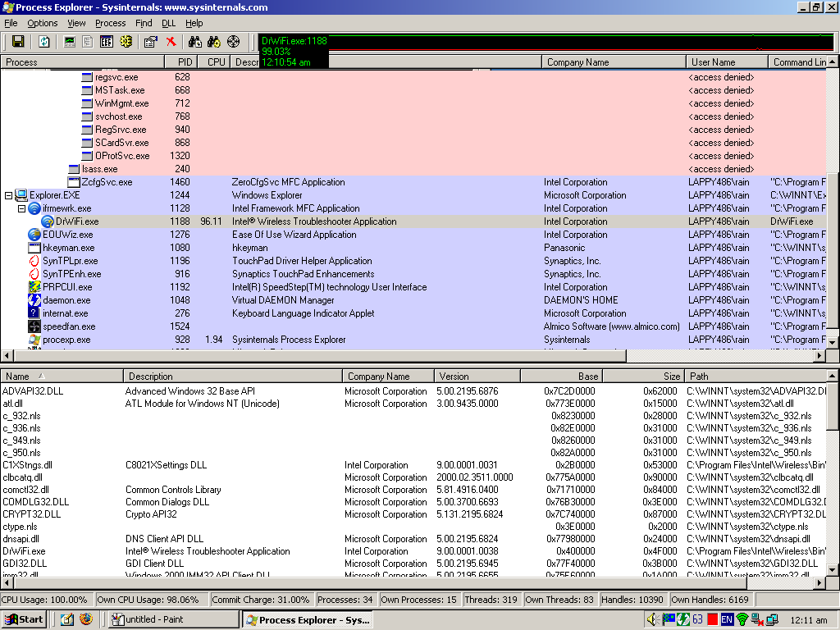Viewport: 840px width, 630px height.
Task: Click DLL pane scroll up arrow
Action: [x=833, y=376]
